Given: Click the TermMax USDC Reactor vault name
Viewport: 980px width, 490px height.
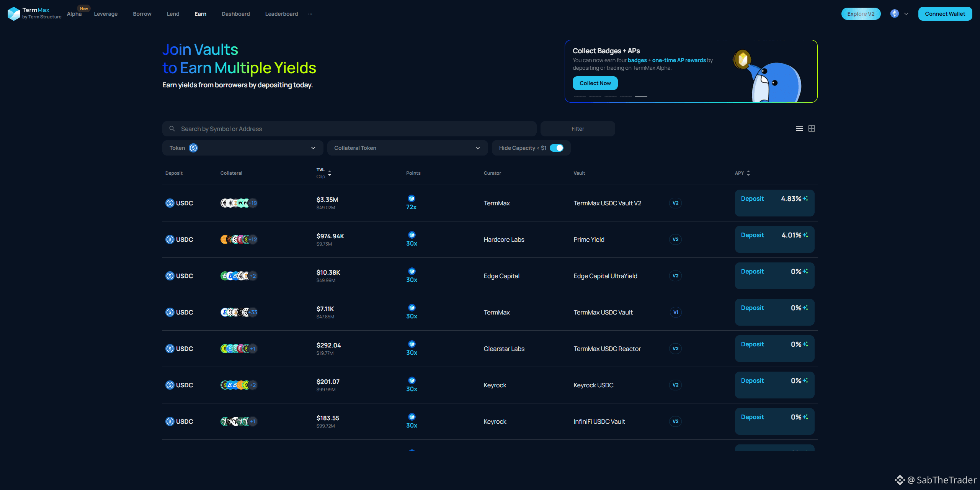Looking at the screenshot, I should (x=607, y=349).
